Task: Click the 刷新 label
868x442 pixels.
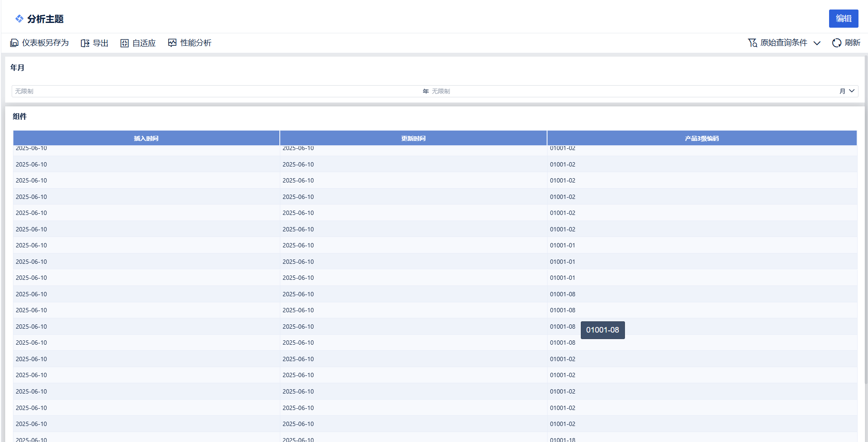Action: coord(852,43)
